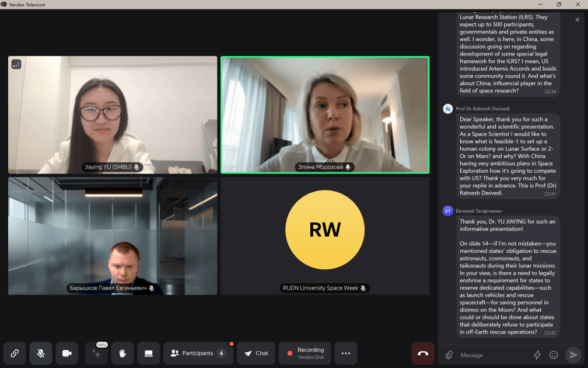The width and height of the screenshot is (588, 368).
Task: Start screen sharing
Action: (149, 353)
